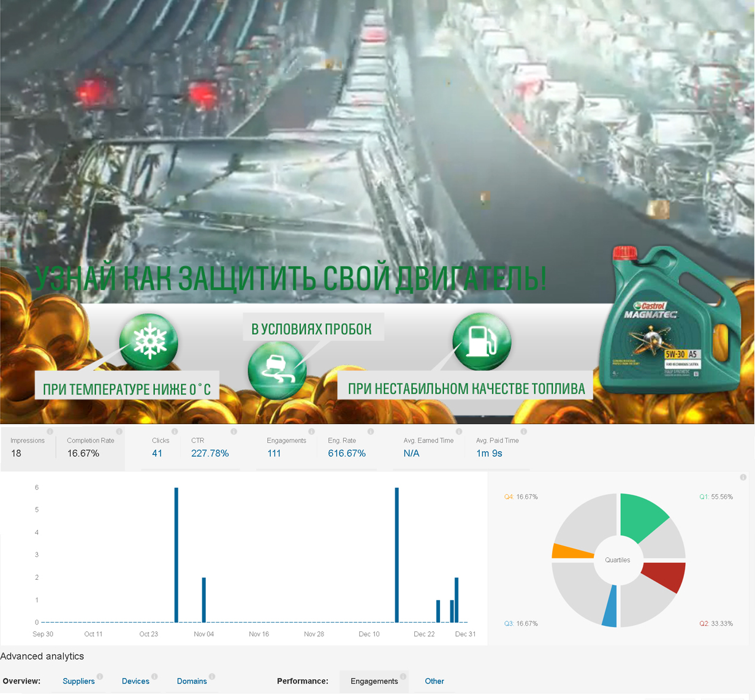Open the Domains overview link
Viewport: 755px width, 700px height.
click(192, 681)
